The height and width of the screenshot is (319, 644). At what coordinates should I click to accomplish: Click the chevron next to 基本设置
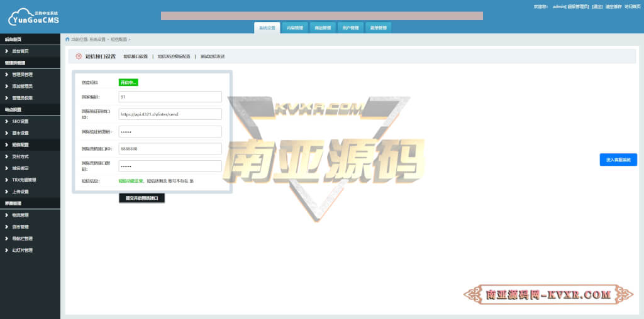point(6,133)
